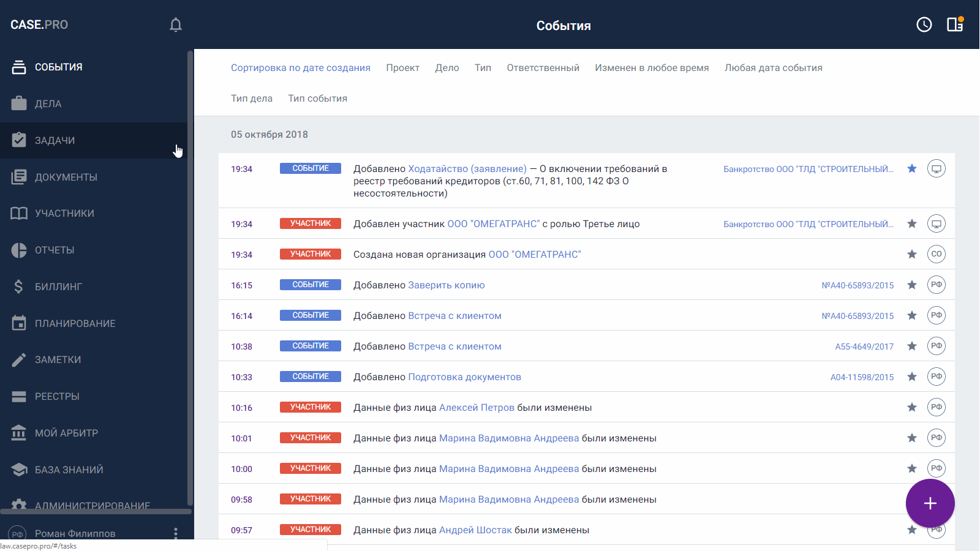Open Любая дата события filter
980x551 pixels.
point(774,68)
